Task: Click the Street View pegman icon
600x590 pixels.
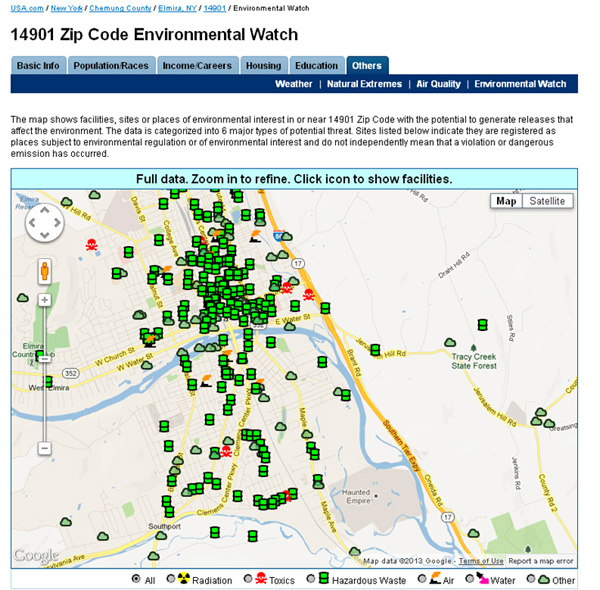Action: 44,270
